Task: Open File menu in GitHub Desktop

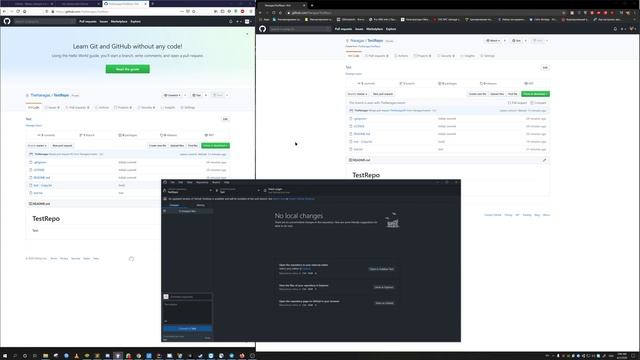Action: pyautogui.click(x=172, y=182)
